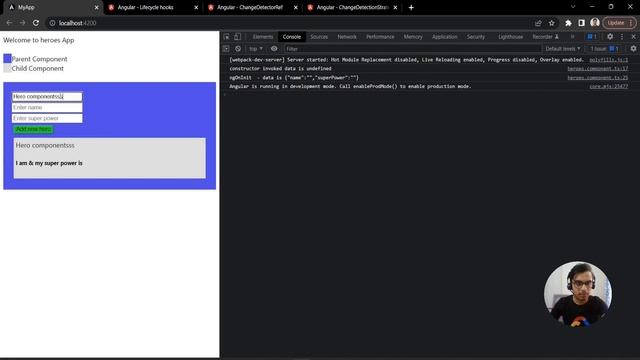Close the ChangeDetectorRef tab
The image size is (640, 360).
pyautogui.click(x=296, y=7)
